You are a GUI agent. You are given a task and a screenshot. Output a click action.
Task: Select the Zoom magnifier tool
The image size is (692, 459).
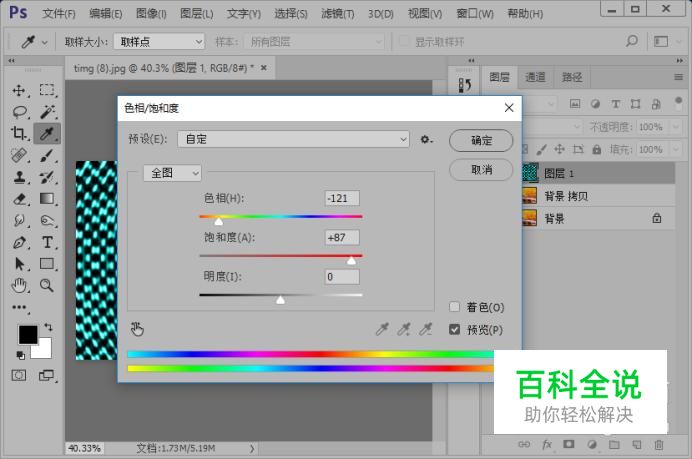point(47,286)
